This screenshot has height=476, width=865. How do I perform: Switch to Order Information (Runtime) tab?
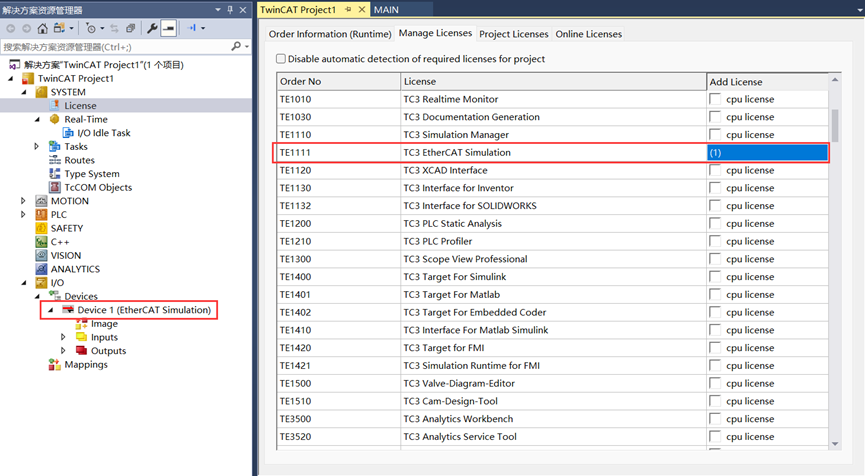[330, 34]
